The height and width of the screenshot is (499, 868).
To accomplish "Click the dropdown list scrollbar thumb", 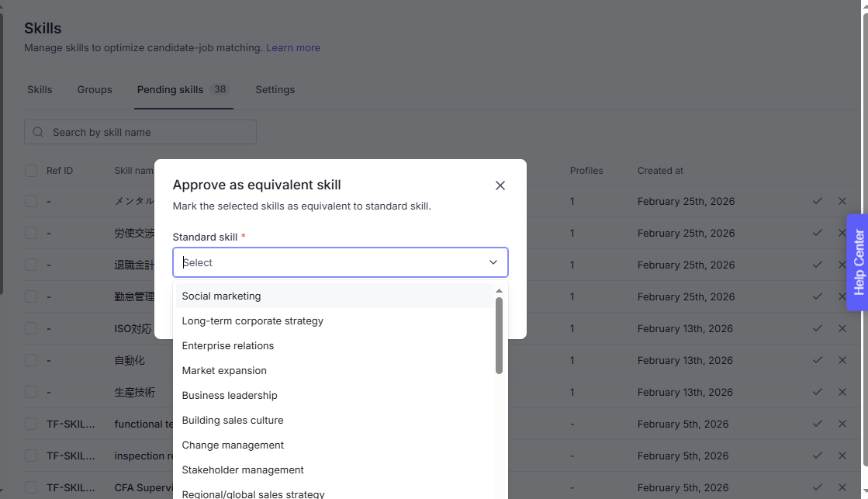I will 499,335.
